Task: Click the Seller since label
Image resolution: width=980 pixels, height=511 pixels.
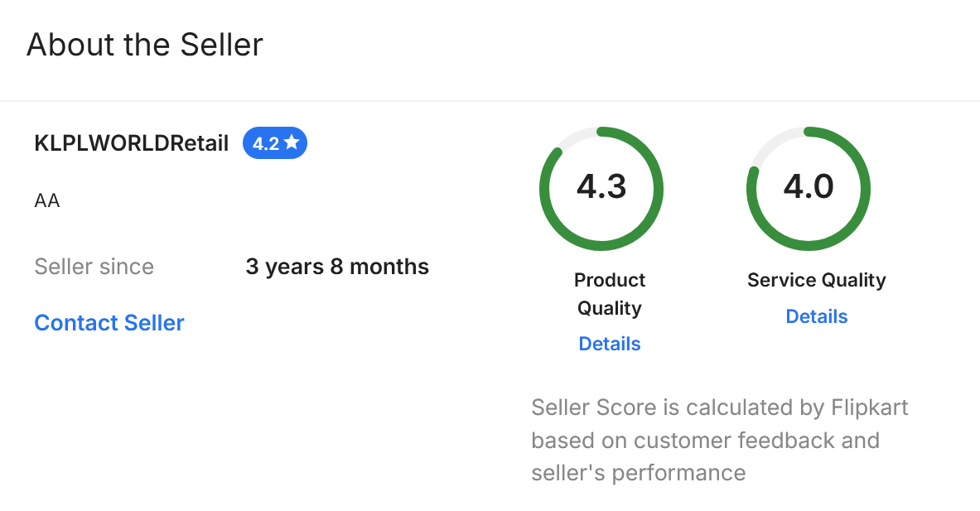Action: coord(94,267)
